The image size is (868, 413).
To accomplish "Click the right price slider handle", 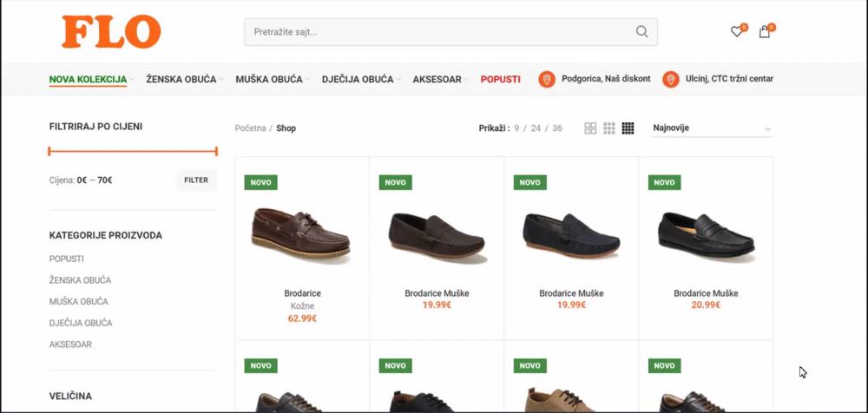I will coord(216,151).
